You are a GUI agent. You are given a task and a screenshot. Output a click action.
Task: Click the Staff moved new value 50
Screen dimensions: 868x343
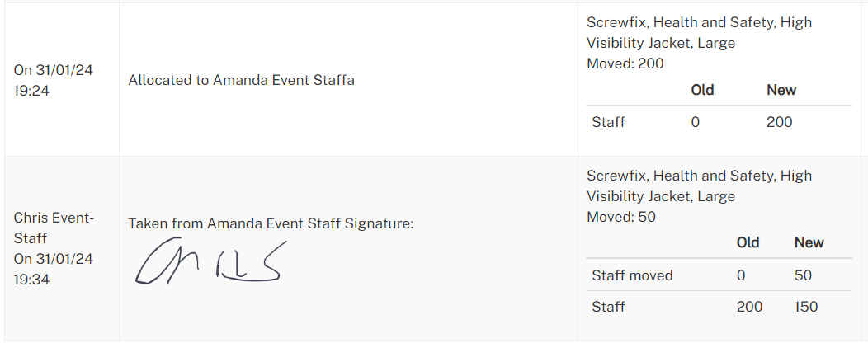click(803, 275)
